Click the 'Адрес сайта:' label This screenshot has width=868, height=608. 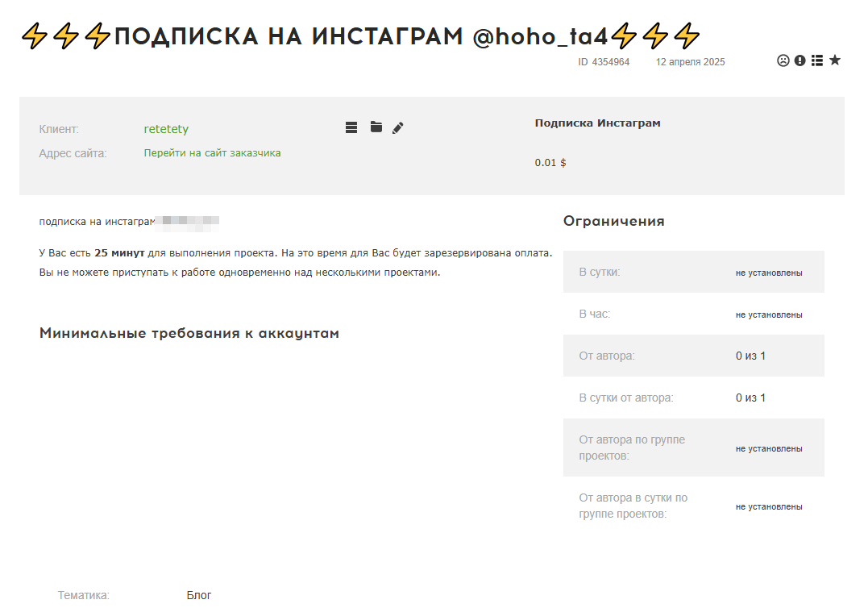coord(73,153)
